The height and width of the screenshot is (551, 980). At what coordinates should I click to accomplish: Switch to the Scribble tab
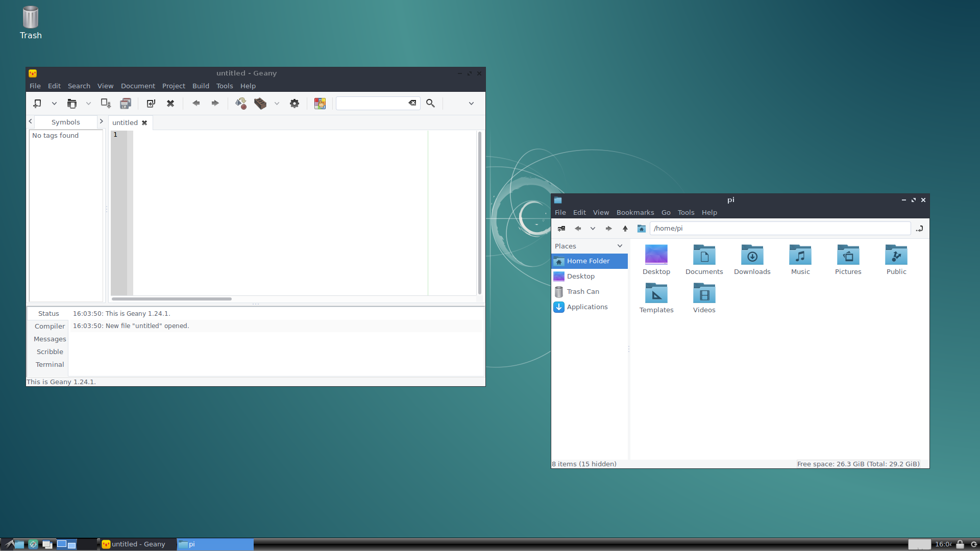click(x=50, y=352)
